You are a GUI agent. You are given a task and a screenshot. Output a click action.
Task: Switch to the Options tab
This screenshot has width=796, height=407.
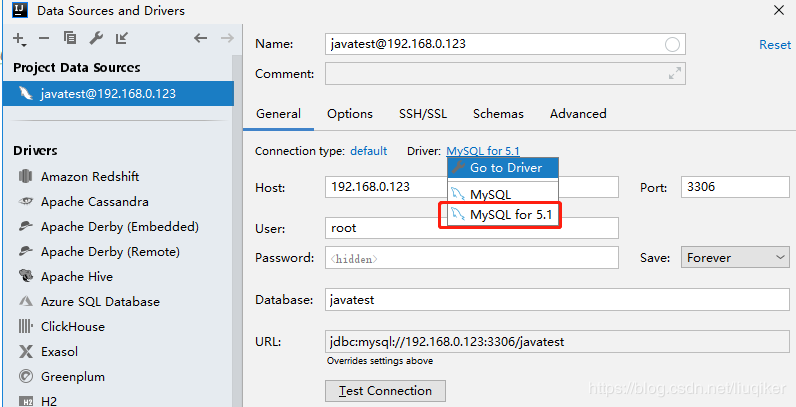tap(350, 114)
